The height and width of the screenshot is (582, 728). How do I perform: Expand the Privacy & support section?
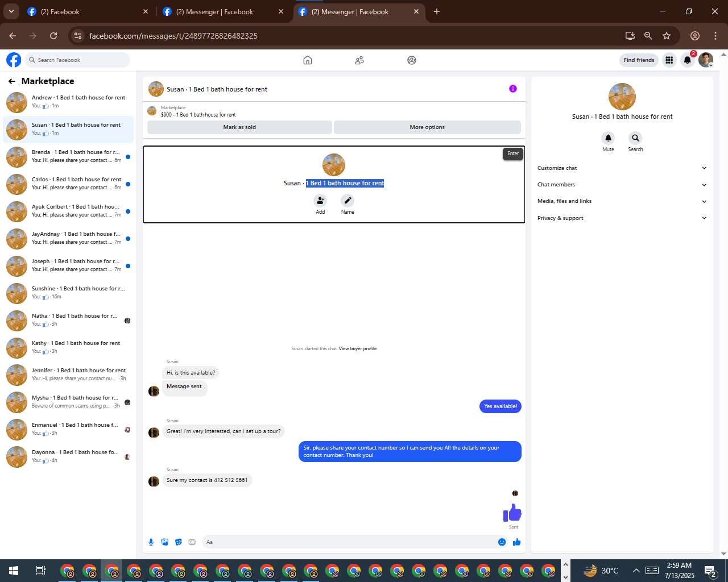(x=622, y=218)
